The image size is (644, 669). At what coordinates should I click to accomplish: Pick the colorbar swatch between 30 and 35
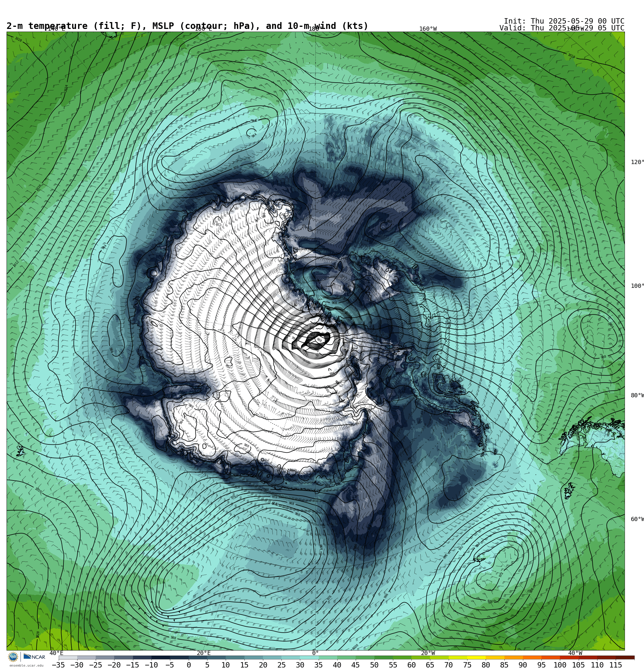point(309,657)
